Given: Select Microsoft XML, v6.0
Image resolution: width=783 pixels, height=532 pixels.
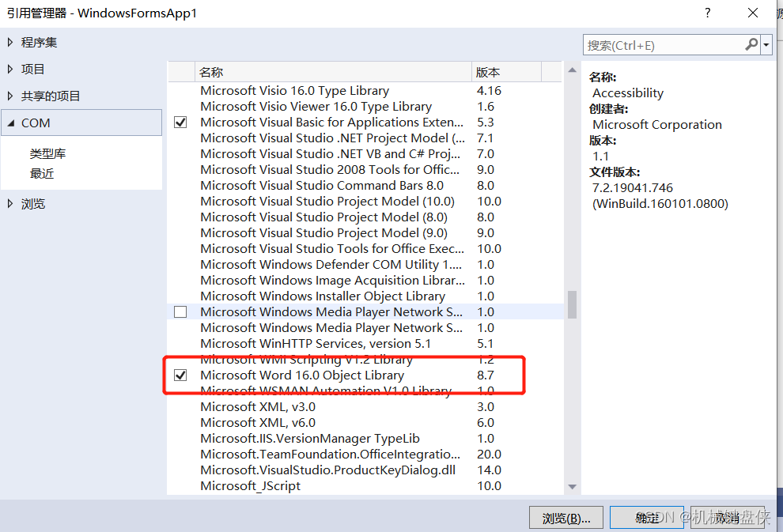Looking at the screenshot, I should 365,423.
